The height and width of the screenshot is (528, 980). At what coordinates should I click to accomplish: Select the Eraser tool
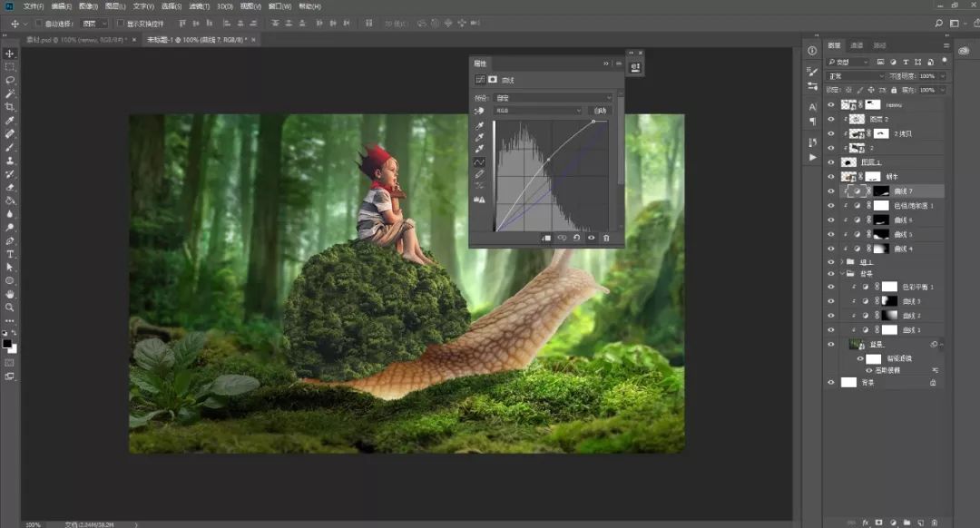(10, 187)
